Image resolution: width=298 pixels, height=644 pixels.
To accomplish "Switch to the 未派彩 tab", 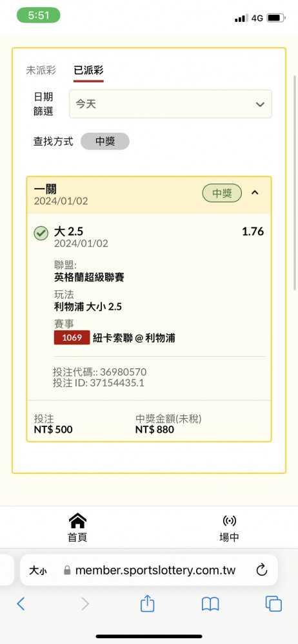I will click(41, 70).
